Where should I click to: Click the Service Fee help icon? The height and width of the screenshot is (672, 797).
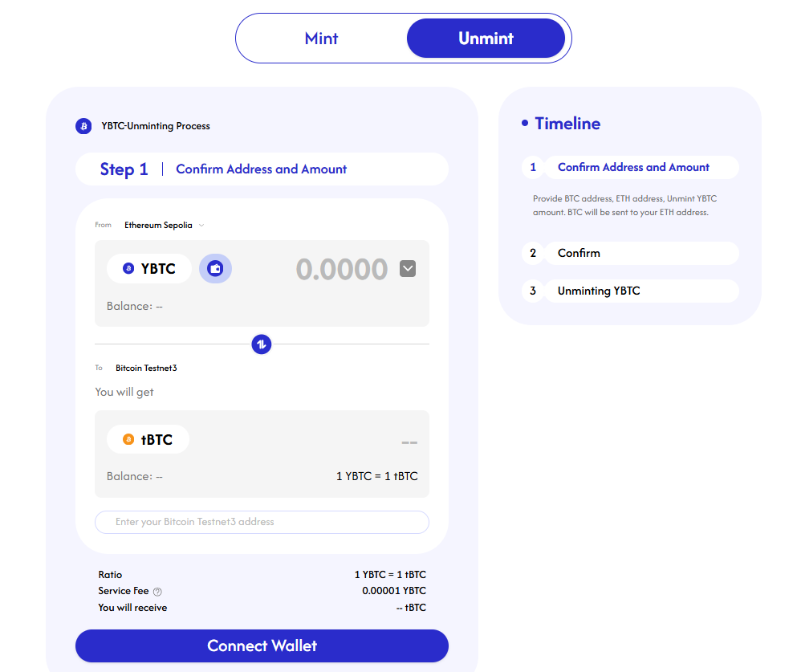coord(157,592)
